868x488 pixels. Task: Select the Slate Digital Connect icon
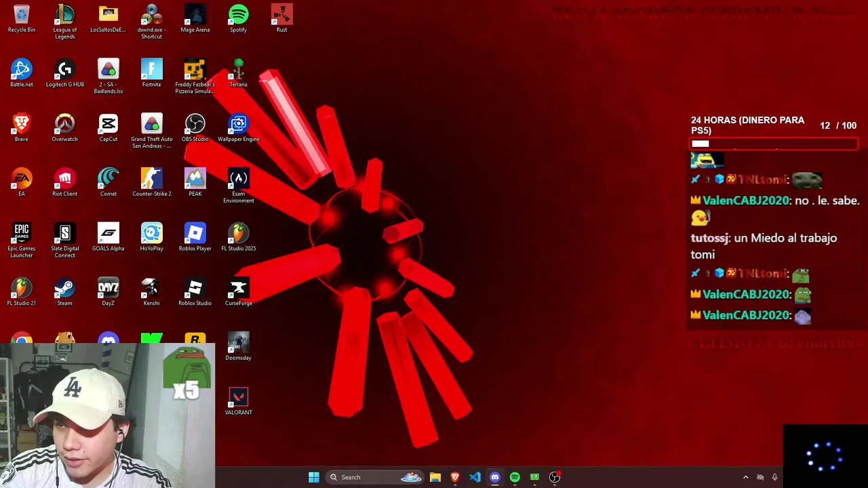tap(65, 241)
